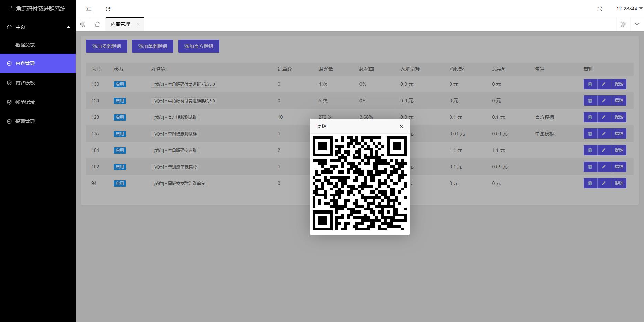Click 提链 button for row 102
The height and width of the screenshot is (322, 644).
click(619, 167)
